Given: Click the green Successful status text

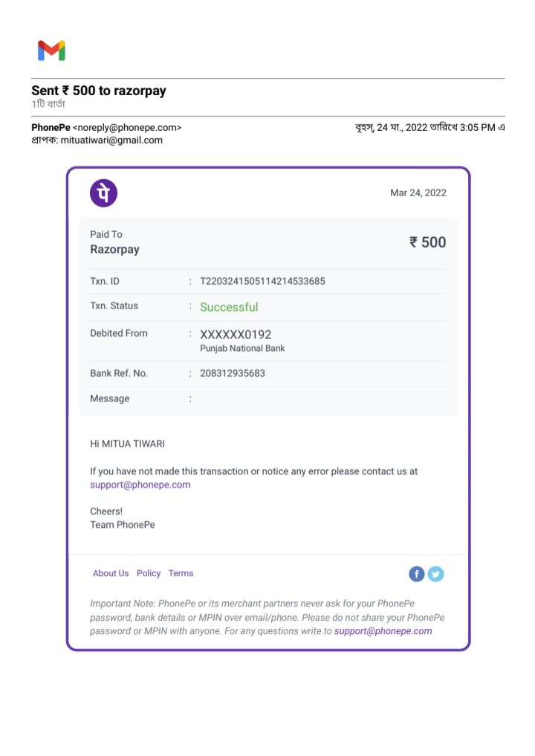Looking at the screenshot, I should (229, 307).
